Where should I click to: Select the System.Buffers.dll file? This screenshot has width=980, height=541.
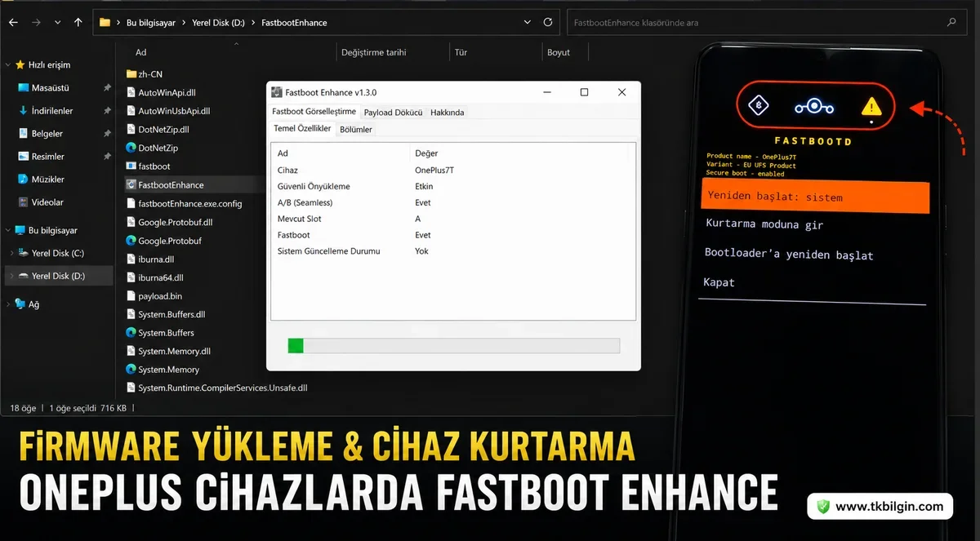pyautogui.click(x=166, y=314)
